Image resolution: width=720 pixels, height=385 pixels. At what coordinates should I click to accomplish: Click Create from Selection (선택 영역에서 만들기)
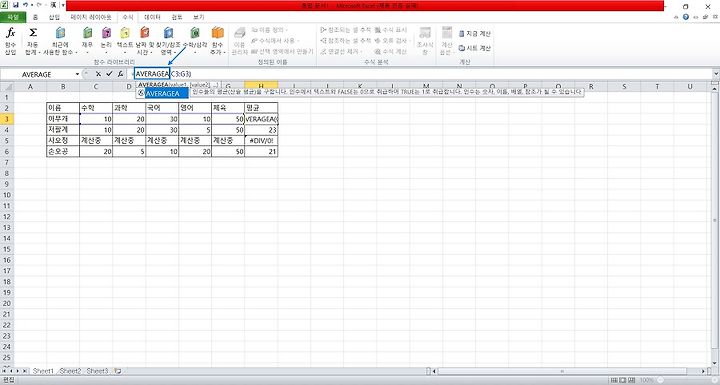pos(282,51)
